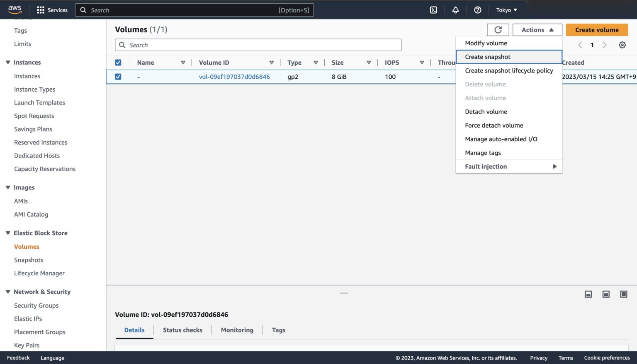Refresh the volumes list
637x364 pixels.
point(498,29)
